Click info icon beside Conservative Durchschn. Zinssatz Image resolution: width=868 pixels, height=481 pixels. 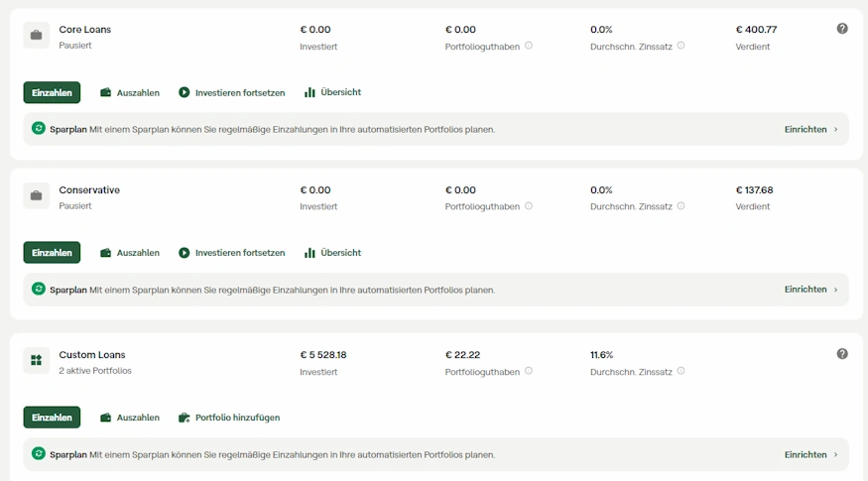681,206
